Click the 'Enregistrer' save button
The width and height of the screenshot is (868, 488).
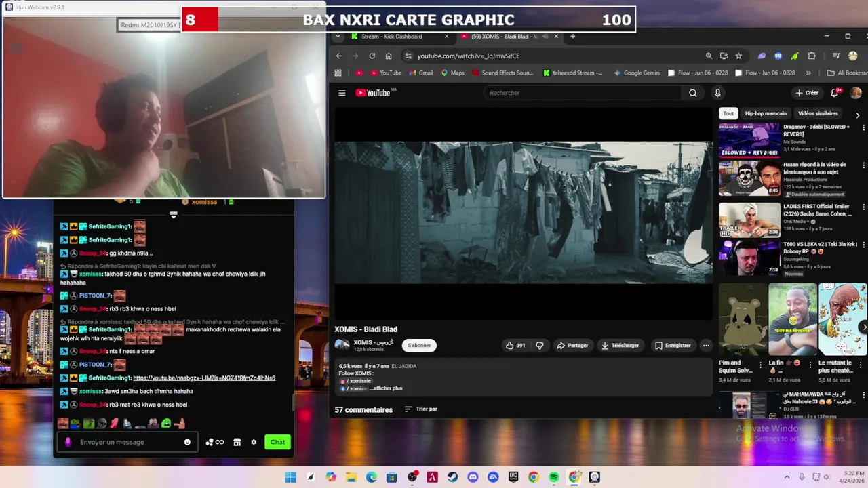click(x=673, y=346)
